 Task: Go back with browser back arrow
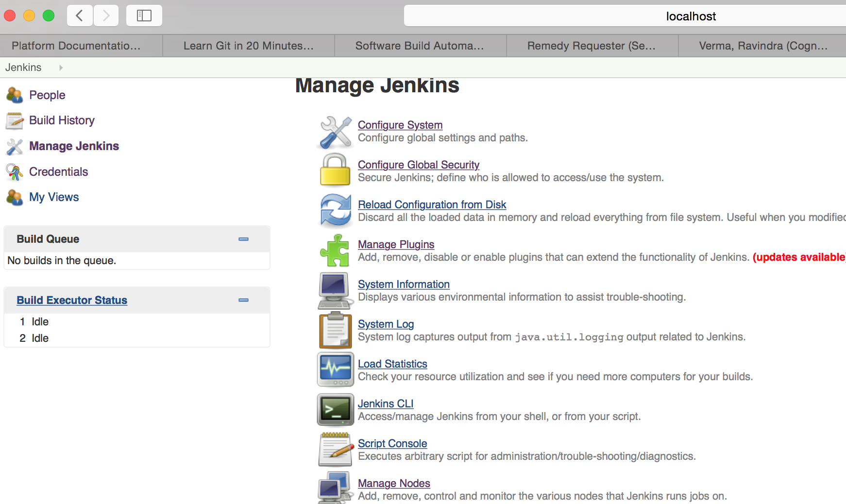pyautogui.click(x=80, y=16)
